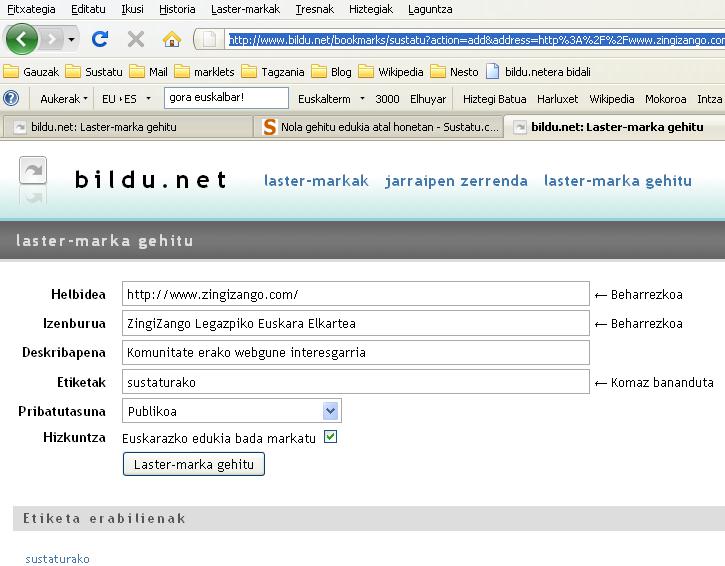Click the Laster-marka gehitu submit button
This screenshot has width=725, height=566.
(194, 464)
